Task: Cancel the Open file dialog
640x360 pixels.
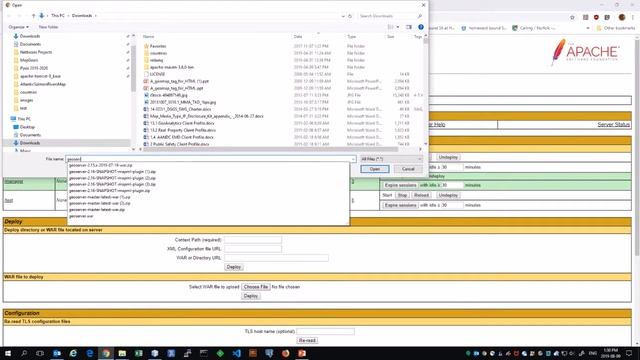Action: click(408, 169)
